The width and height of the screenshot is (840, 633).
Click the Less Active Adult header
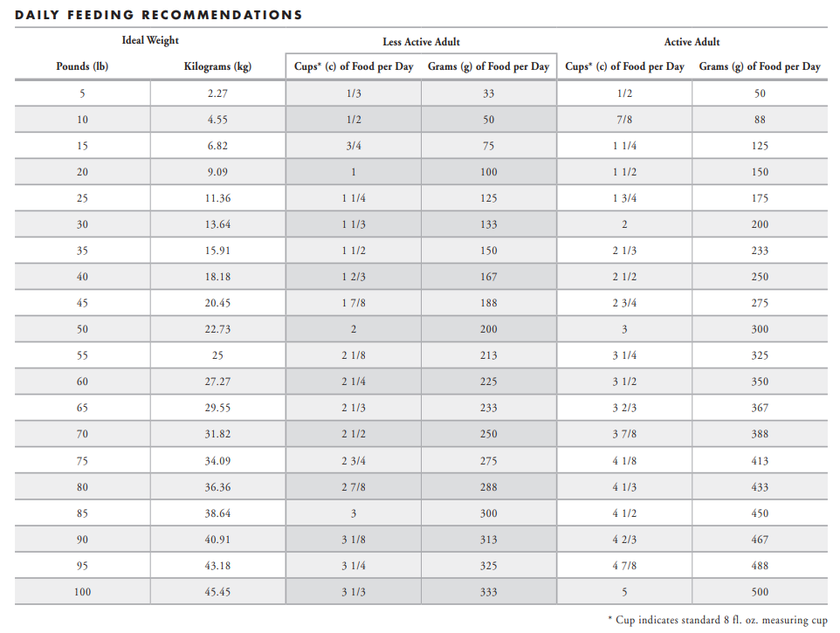pyautogui.click(x=421, y=42)
